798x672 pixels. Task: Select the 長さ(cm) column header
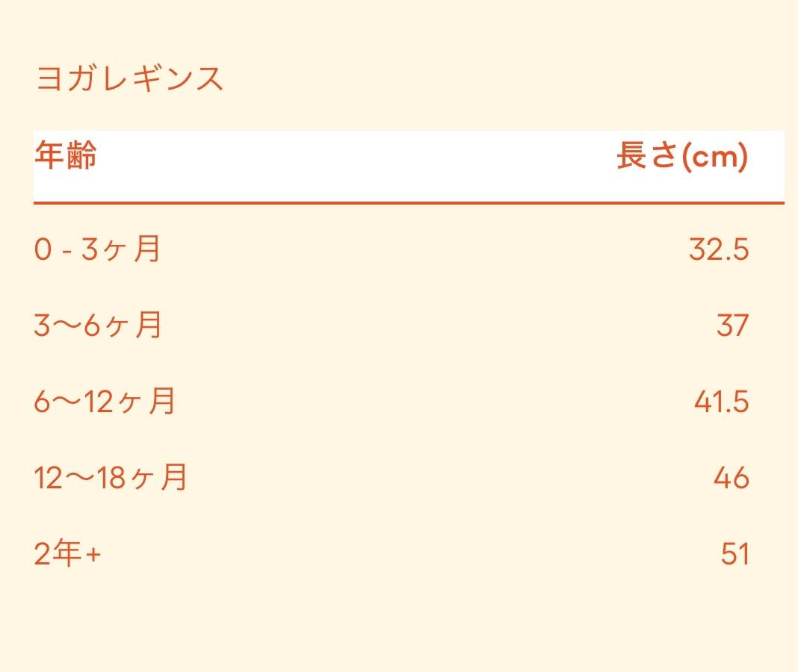coord(681,157)
